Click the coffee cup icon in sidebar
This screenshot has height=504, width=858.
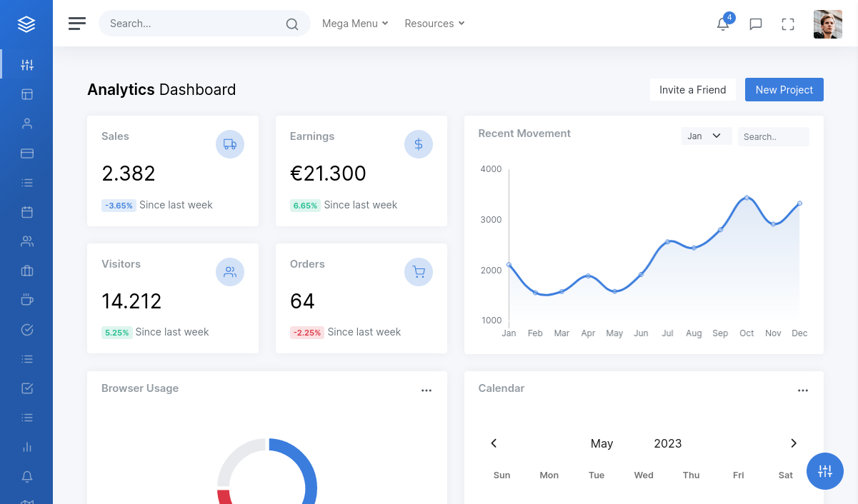click(x=27, y=300)
